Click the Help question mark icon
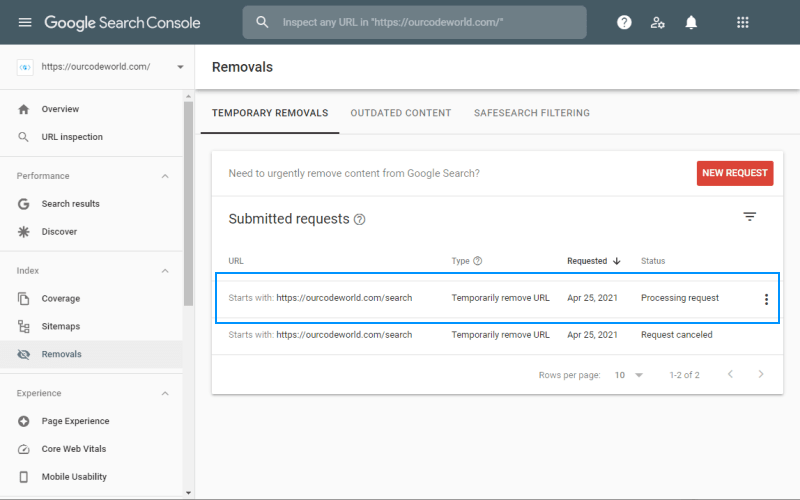 (x=624, y=22)
